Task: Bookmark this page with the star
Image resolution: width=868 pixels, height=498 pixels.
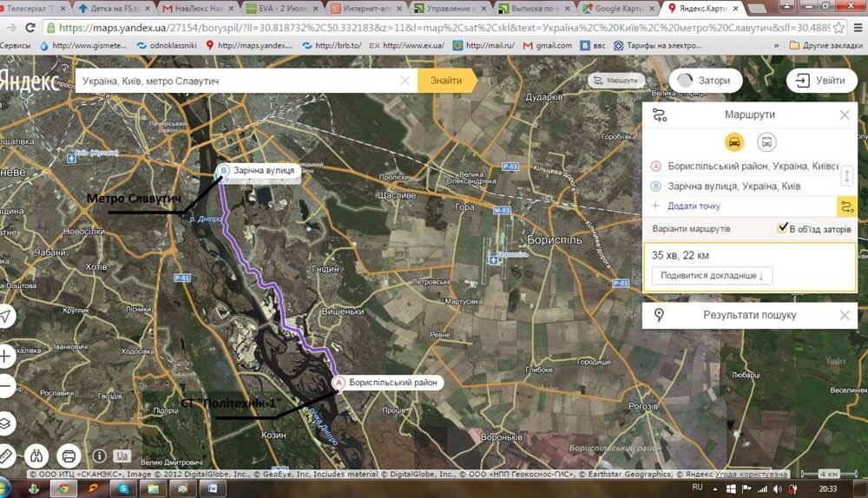Action: (839, 28)
